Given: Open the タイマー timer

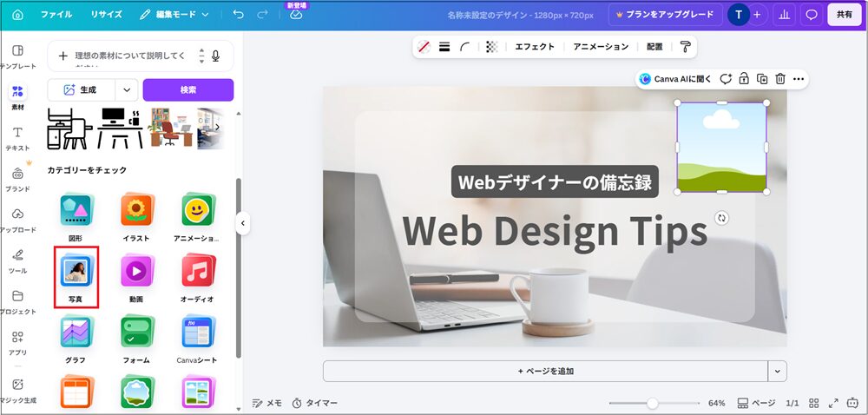Looking at the screenshot, I should tap(314, 404).
